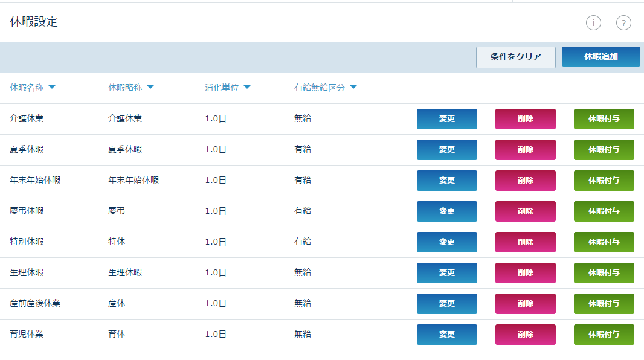Screen dimensions: 644x360
Task: Click 変更 for 慶弔休暇
Action: click(446, 211)
